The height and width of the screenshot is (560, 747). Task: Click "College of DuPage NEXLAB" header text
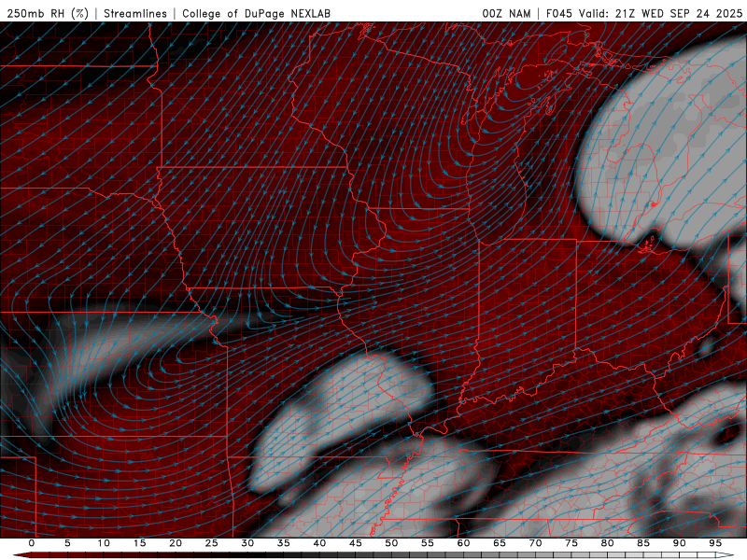click(256, 13)
